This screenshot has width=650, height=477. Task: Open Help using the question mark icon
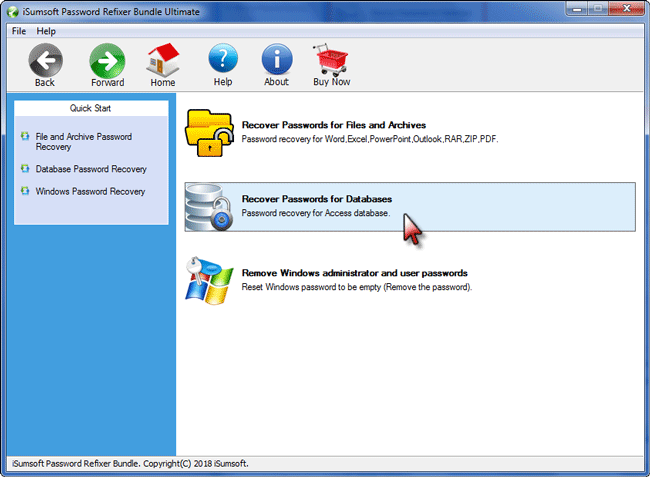pos(223,60)
